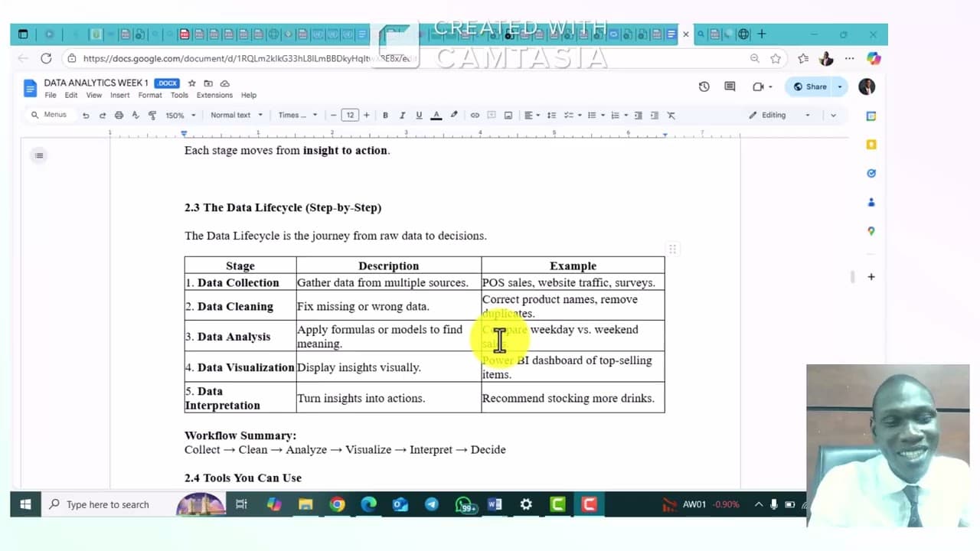Toggle italic formatting
Viewport: 980px width, 551px height.
(402, 116)
